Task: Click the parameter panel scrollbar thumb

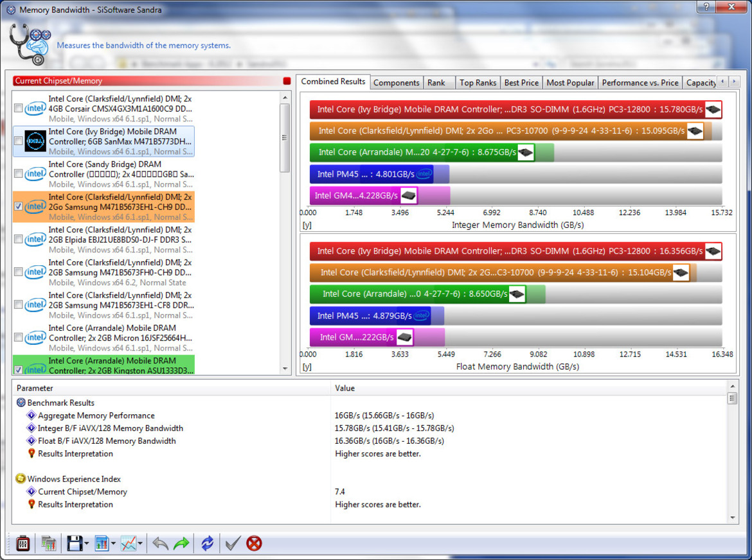Action: click(732, 399)
